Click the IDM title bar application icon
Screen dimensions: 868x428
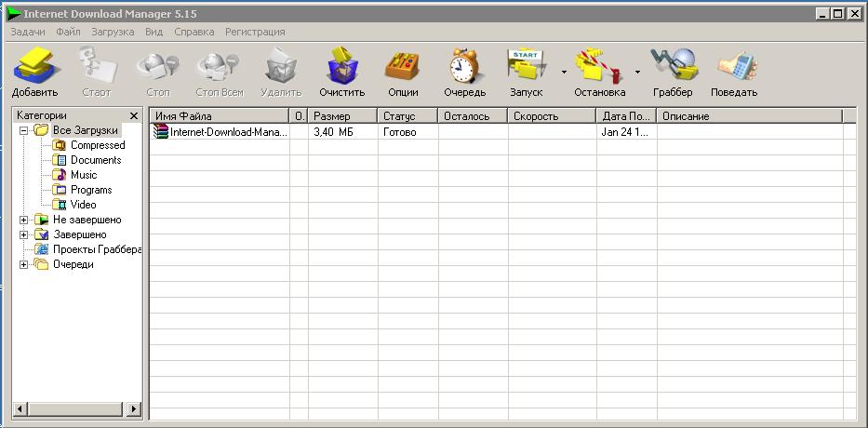click(x=14, y=14)
